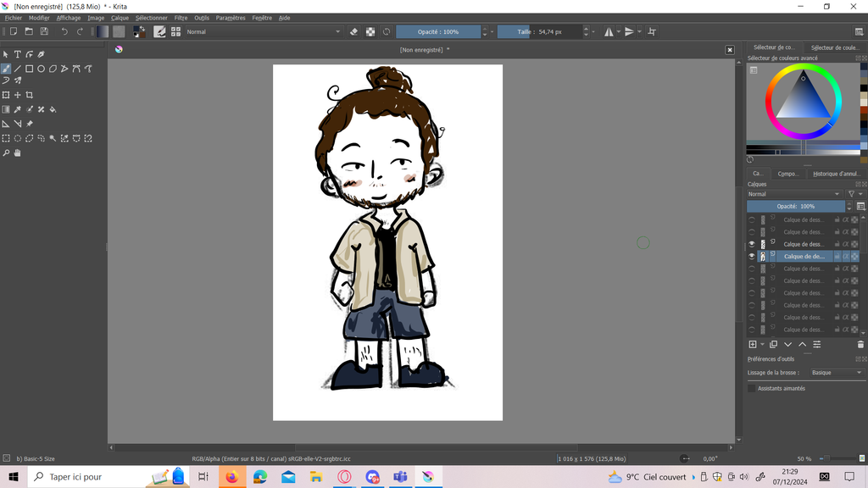Select the Crop tool

pyautogui.click(x=30, y=95)
